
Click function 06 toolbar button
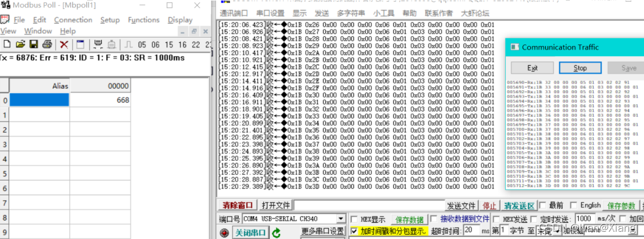coord(155,45)
